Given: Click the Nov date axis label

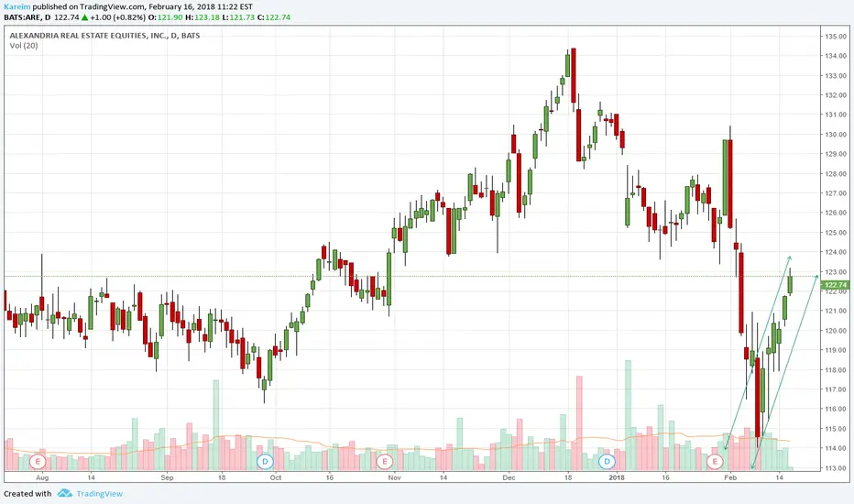Looking at the screenshot, I should (x=394, y=477).
